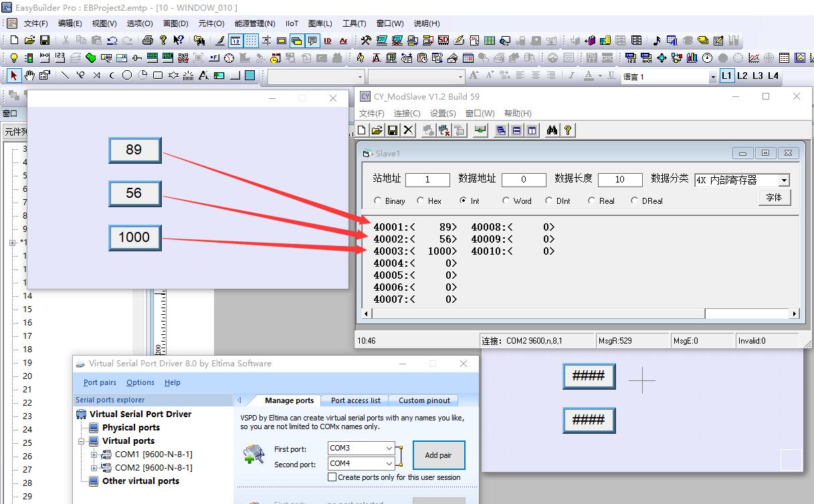Click the Add pair button
This screenshot has width=814, height=504.
(x=438, y=455)
